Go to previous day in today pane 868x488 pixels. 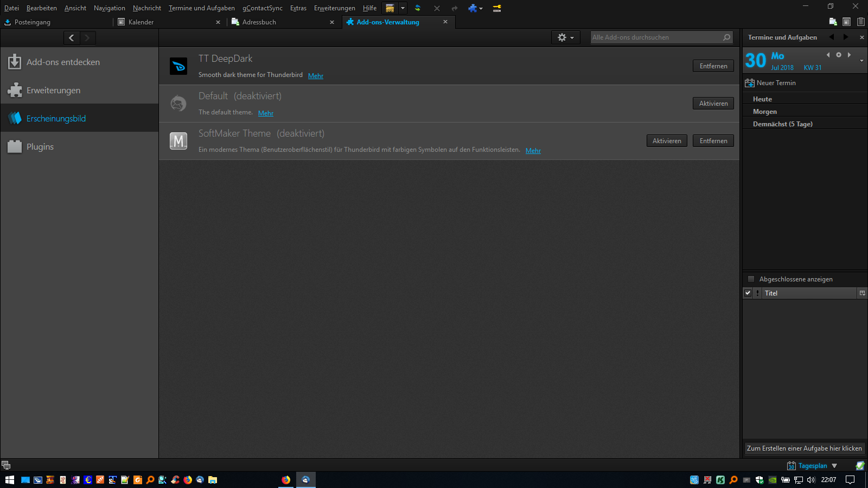click(828, 55)
